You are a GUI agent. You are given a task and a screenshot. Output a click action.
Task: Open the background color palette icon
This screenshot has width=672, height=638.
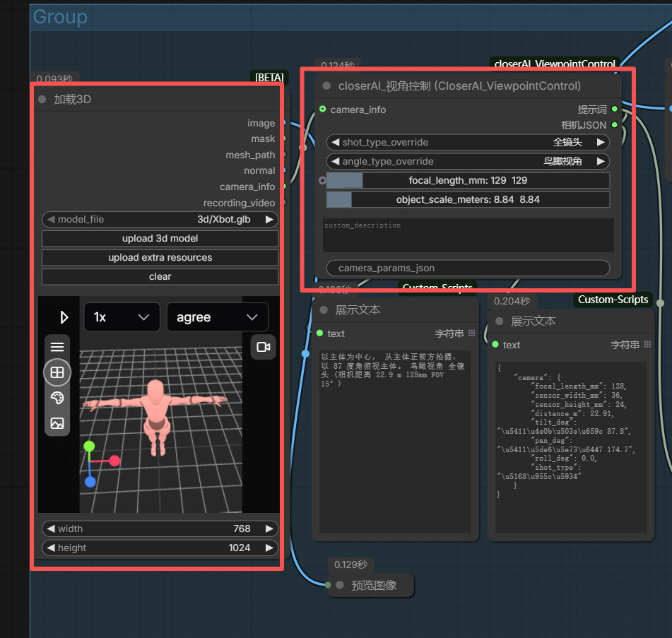(57, 398)
